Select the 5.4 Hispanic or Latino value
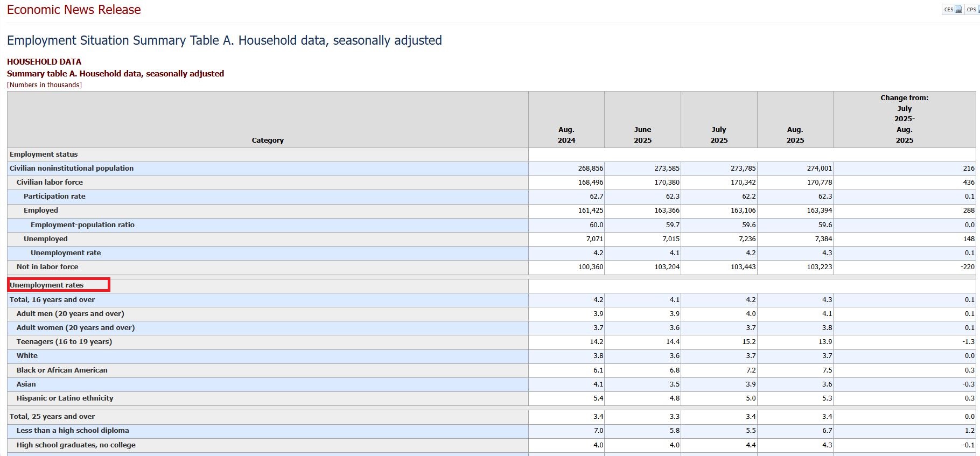Screen dimensions: 980x456 point(598,398)
